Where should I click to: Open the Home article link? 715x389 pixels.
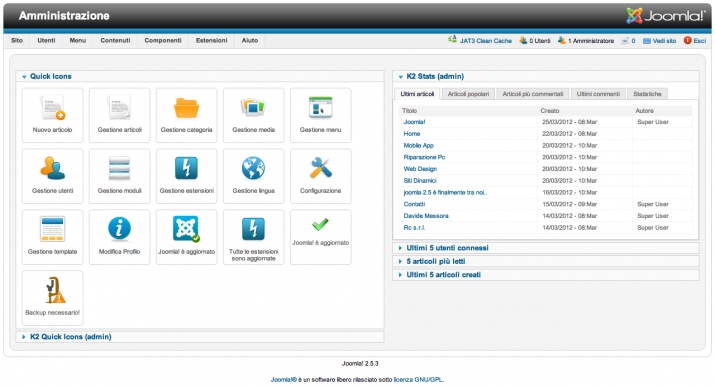pyautogui.click(x=412, y=134)
